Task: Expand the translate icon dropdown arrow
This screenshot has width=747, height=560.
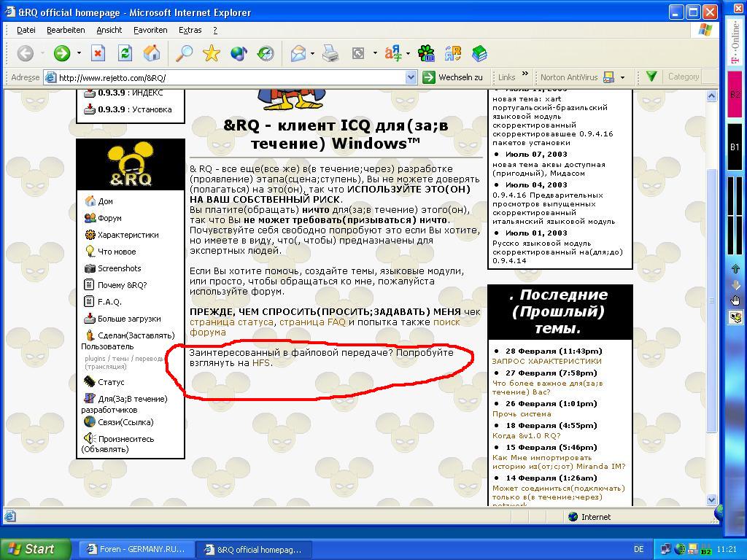Action: [408, 53]
